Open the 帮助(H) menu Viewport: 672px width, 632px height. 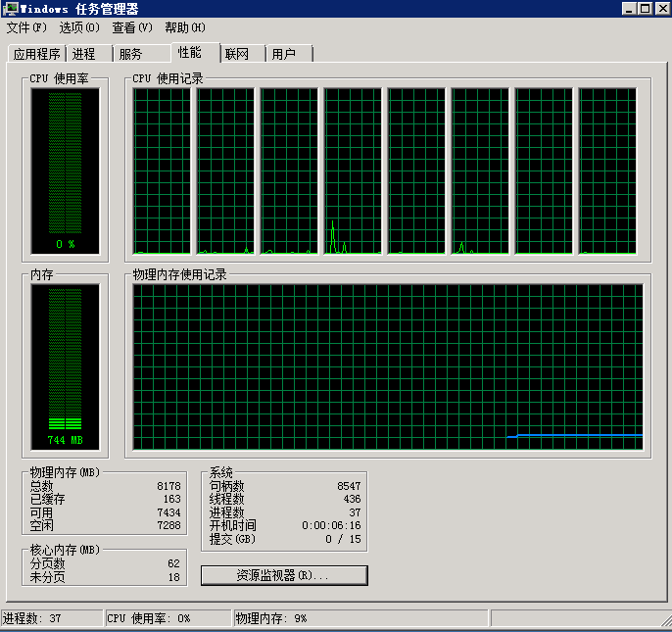185,27
